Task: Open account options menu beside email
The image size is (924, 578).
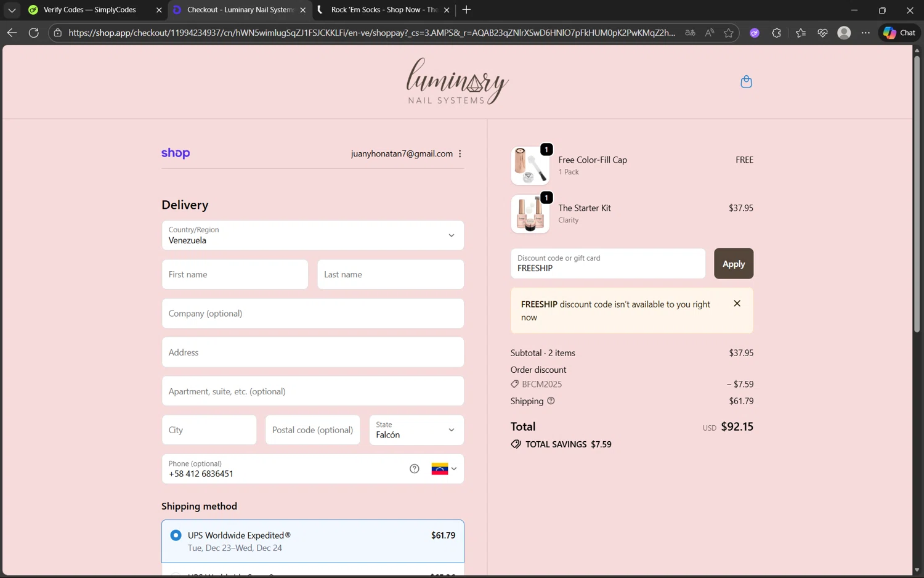Action: [460, 153]
